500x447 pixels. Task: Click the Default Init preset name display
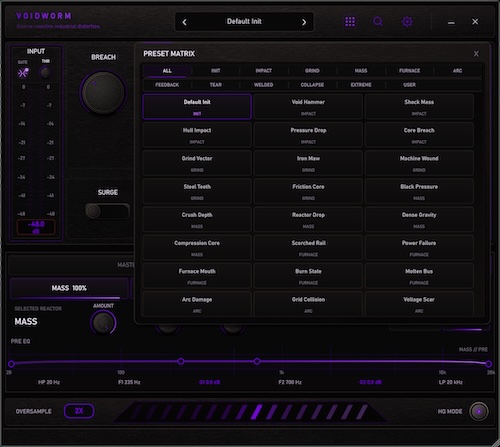pos(244,22)
